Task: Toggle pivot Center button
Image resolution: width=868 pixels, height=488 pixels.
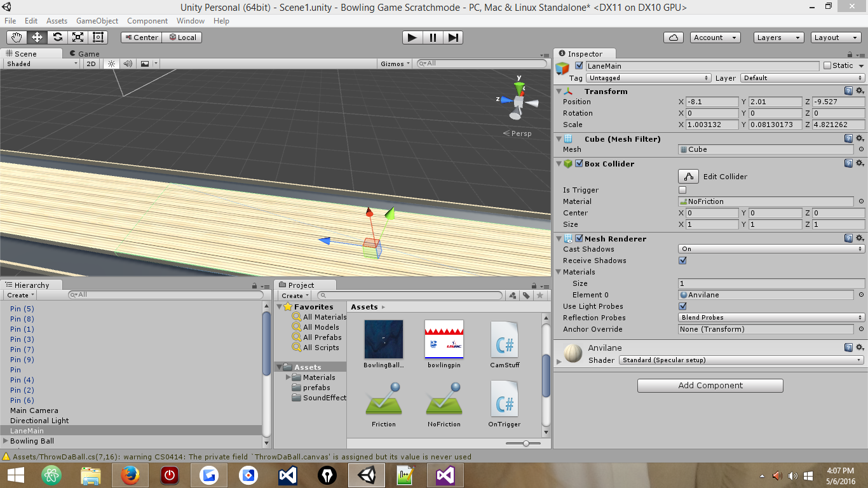Action: [x=142, y=37]
